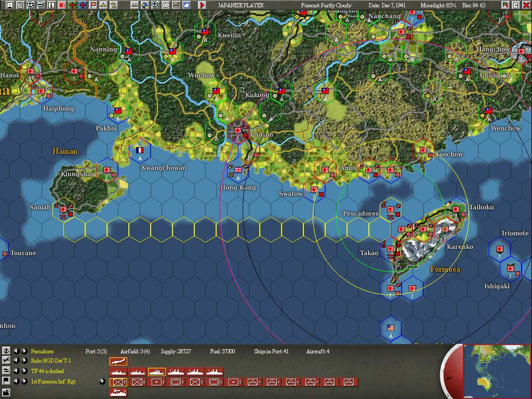Click the 'Supply: 28727' value
This screenshot has height=399, width=532.
click(176, 351)
